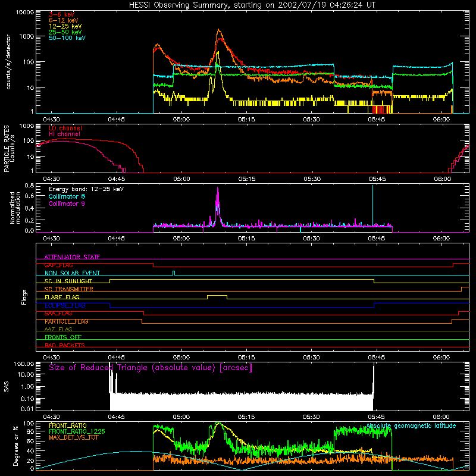Click the ECLIPSE_FLAG label

click(65, 305)
